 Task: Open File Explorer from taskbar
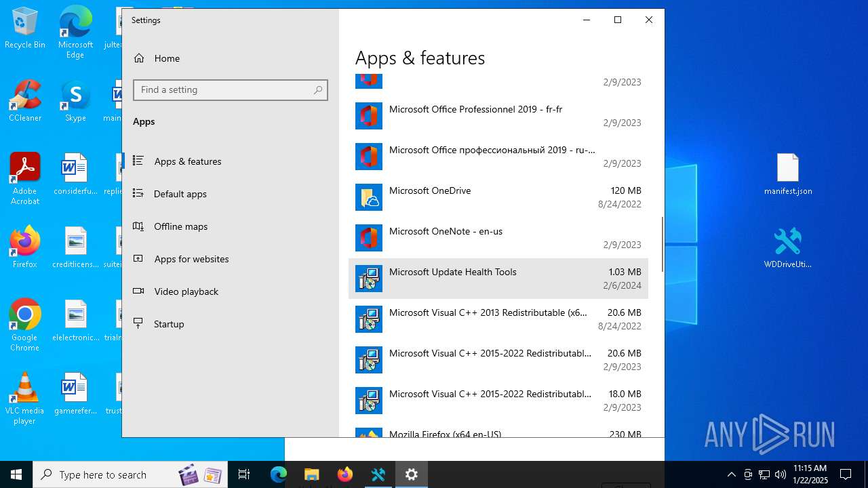pyautogui.click(x=311, y=474)
